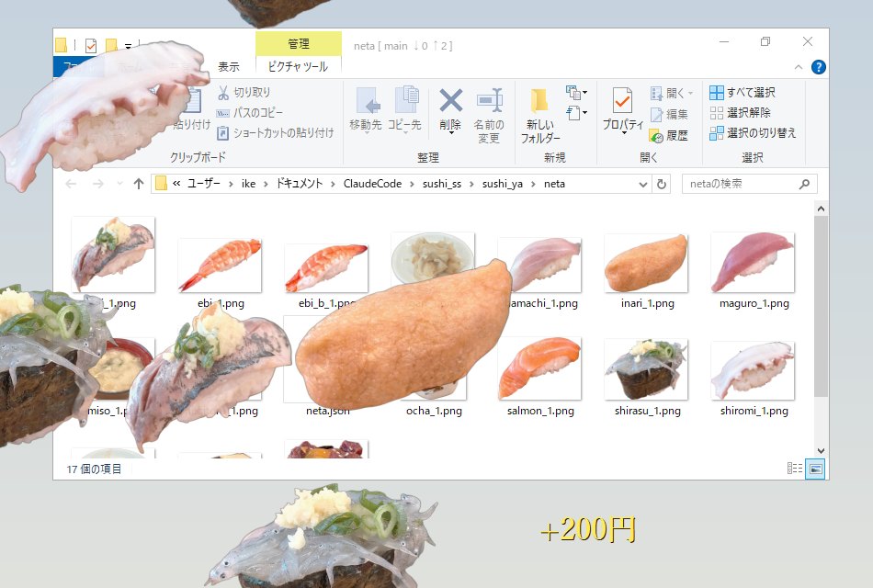This screenshot has height=588, width=873.
Task: Click the ocha_1.png file name
Action: [x=434, y=411]
